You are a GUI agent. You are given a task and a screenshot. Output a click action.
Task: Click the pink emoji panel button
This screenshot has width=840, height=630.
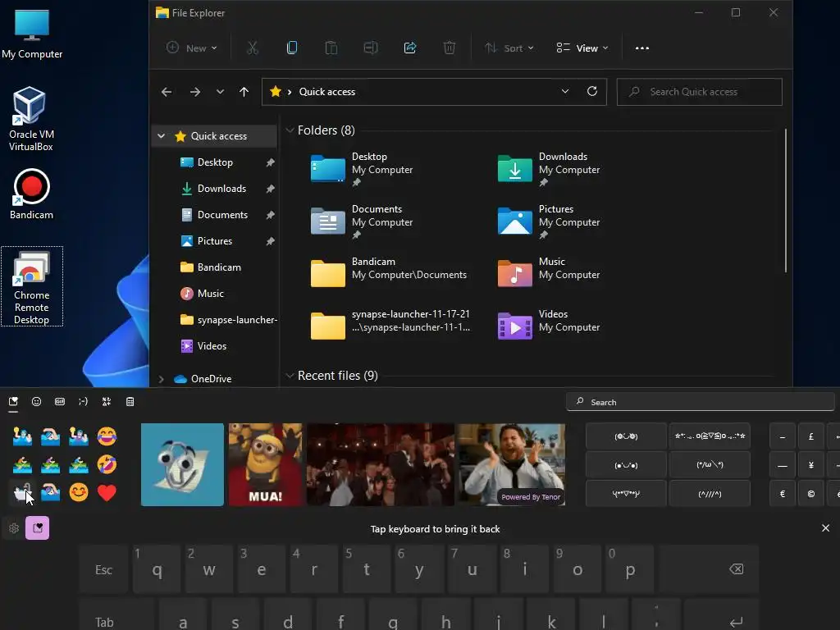pos(38,528)
